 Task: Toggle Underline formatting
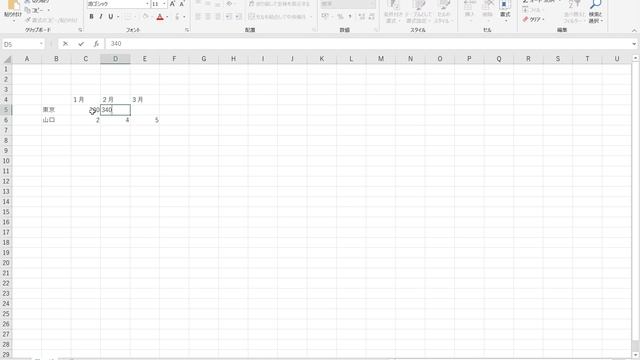point(110,17)
